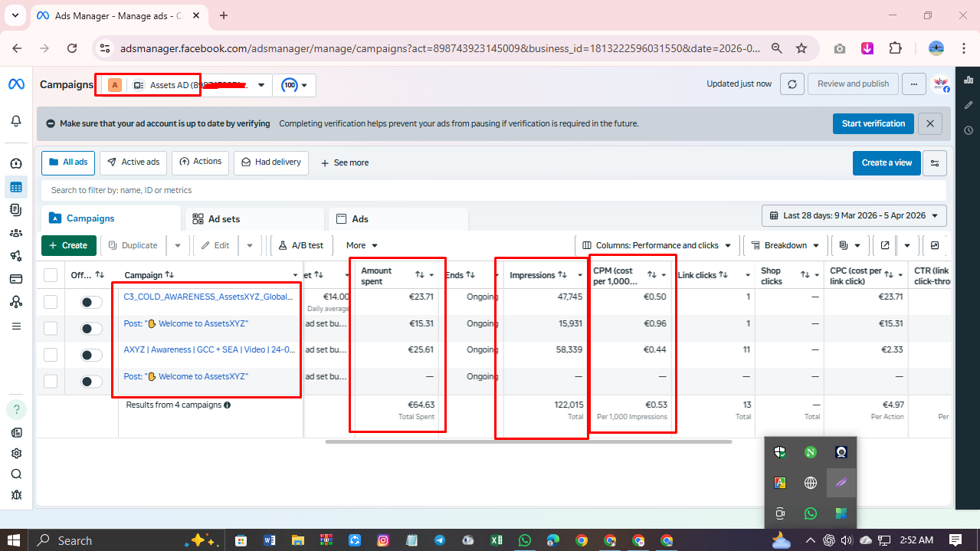980x551 pixels.
Task: Click the search magnifier icon in sidebar
Action: (x=16, y=474)
